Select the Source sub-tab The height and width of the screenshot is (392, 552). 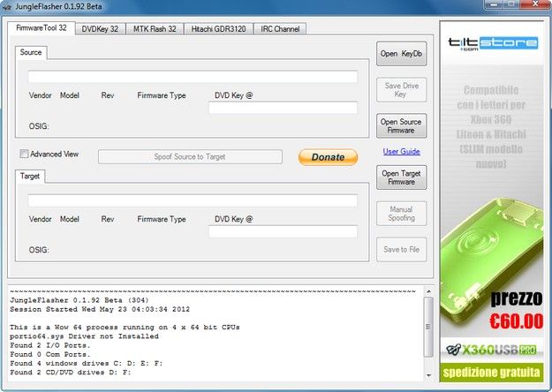[31, 52]
